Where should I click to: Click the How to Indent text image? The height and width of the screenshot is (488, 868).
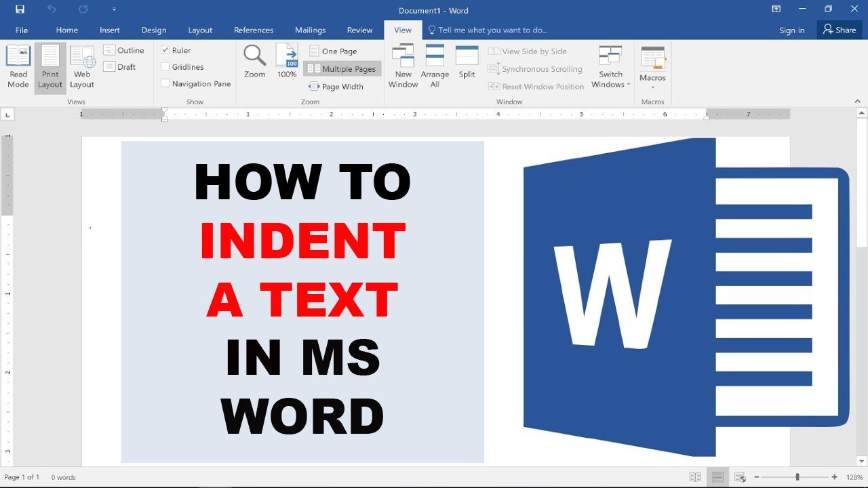click(x=302, y=302)
